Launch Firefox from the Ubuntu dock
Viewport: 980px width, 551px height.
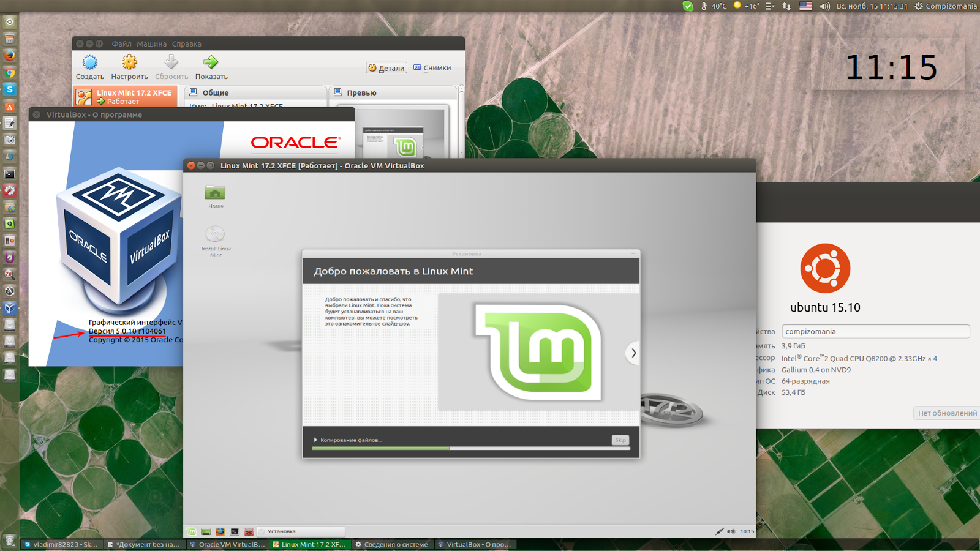pos(9,56)
